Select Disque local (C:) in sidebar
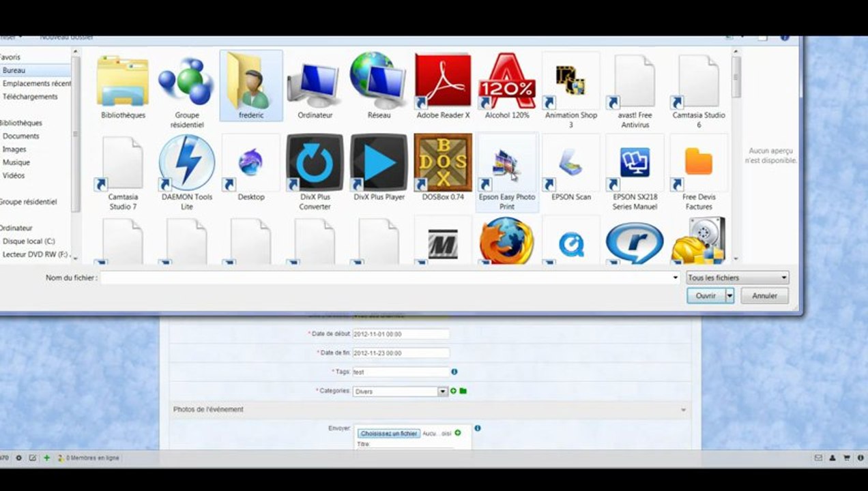Viewport: 868px width, 491px height. click(29, 241)
